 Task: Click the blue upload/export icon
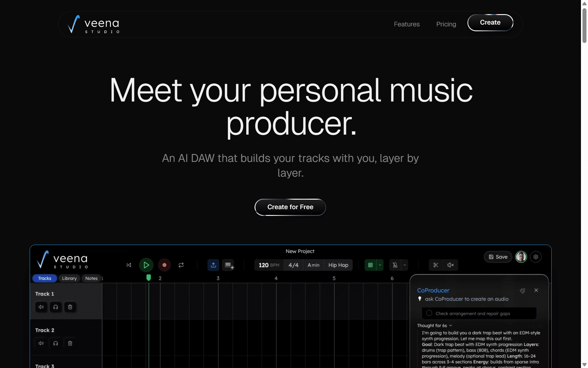pos(213,265)
